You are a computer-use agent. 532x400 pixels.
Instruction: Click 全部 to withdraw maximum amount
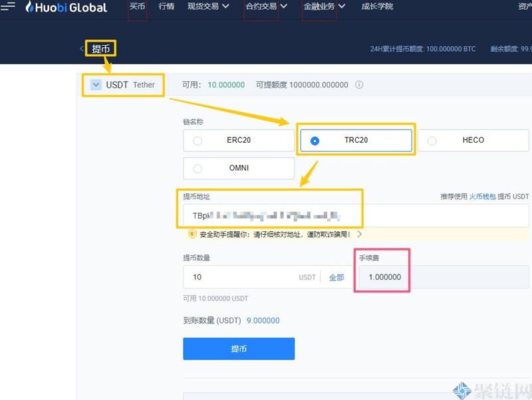coord(336,277)
